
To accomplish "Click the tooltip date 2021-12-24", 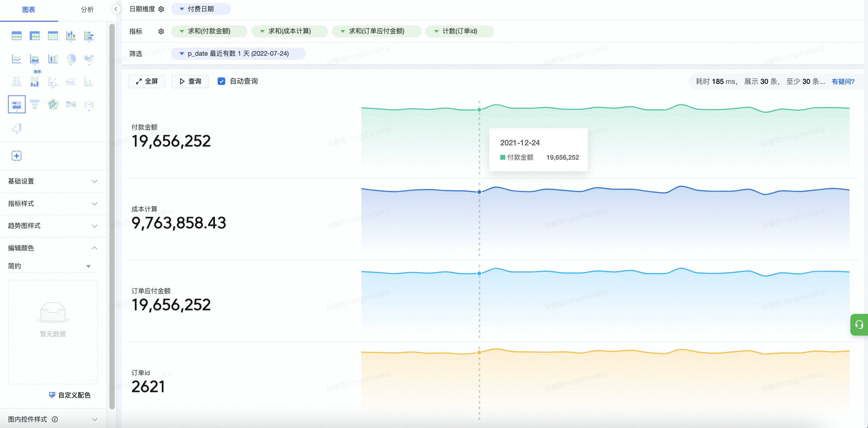I will click(x=520, y=143).
